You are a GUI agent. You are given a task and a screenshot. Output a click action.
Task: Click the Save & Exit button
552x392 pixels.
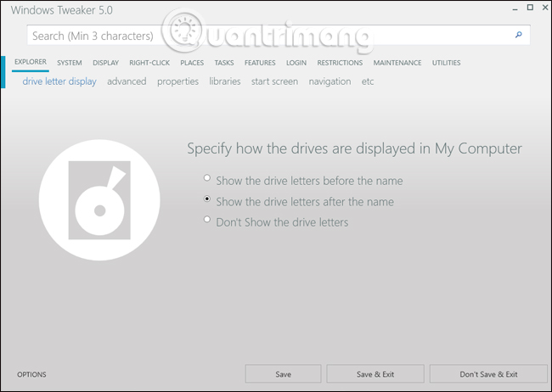(375, 373)
